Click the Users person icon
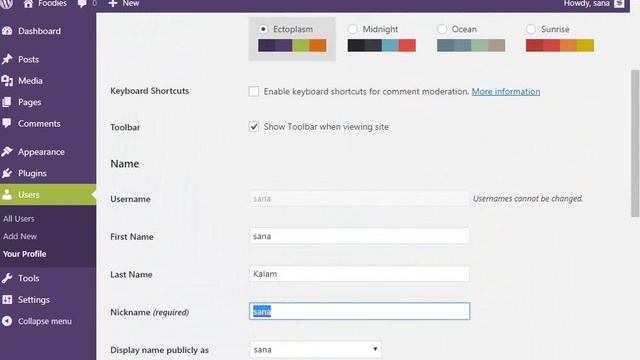This screenshot has height=360, width=640. click(7, 194)
